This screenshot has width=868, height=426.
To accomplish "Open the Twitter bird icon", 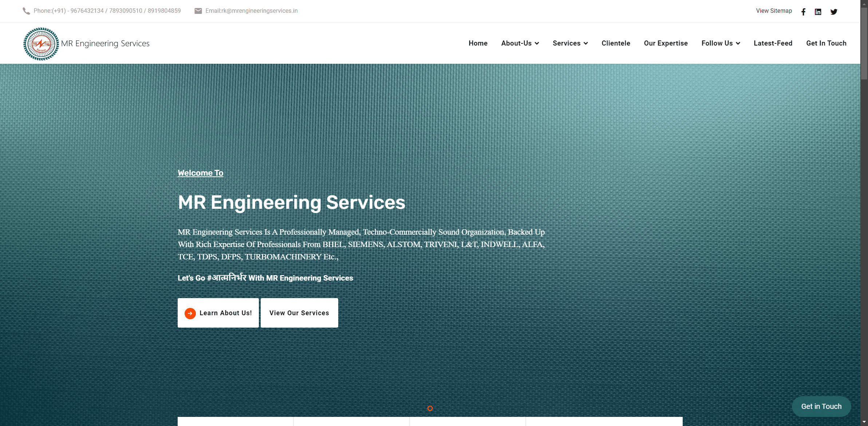I will [834, 12].
